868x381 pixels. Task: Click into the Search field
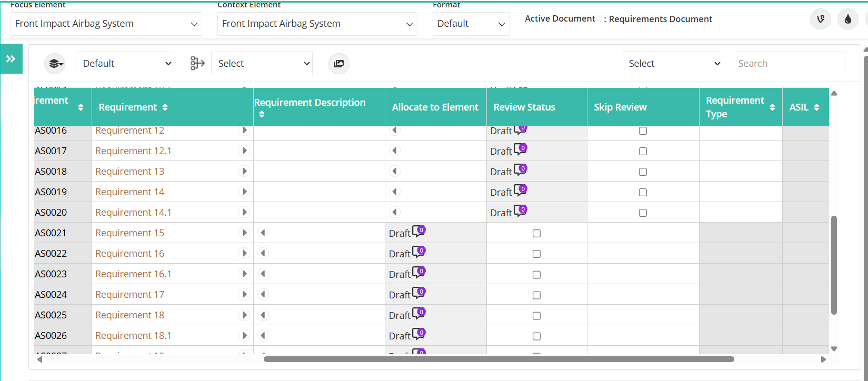(x=789, y=64)
